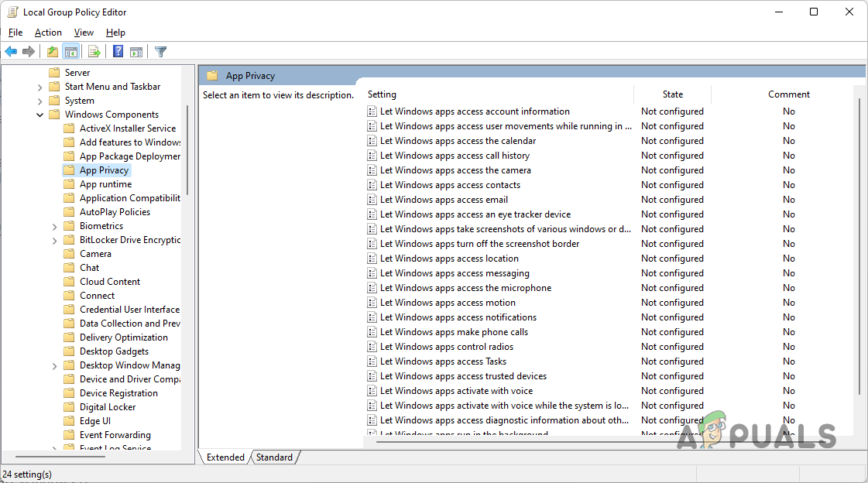Expand the System tree node

[x=39, y=101]
